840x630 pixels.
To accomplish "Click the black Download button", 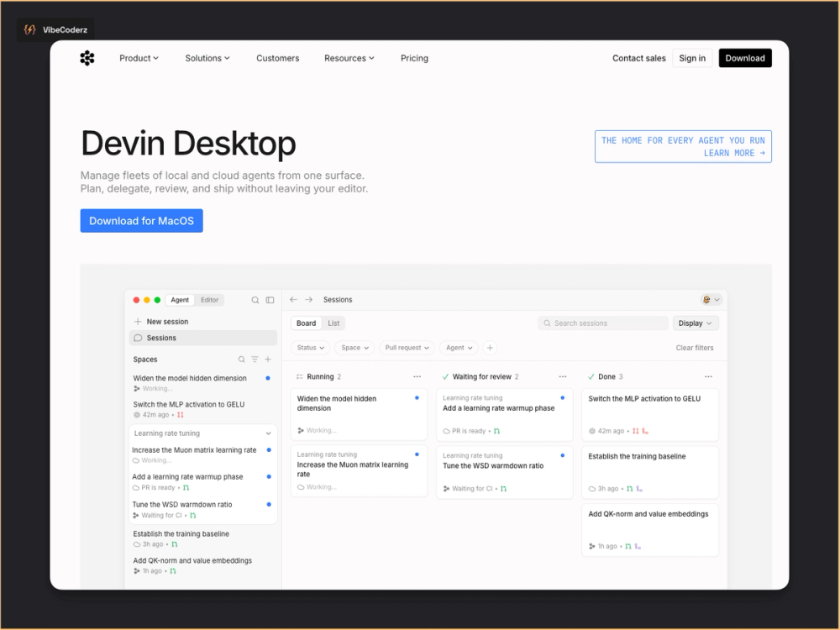I will click(745, 58).
